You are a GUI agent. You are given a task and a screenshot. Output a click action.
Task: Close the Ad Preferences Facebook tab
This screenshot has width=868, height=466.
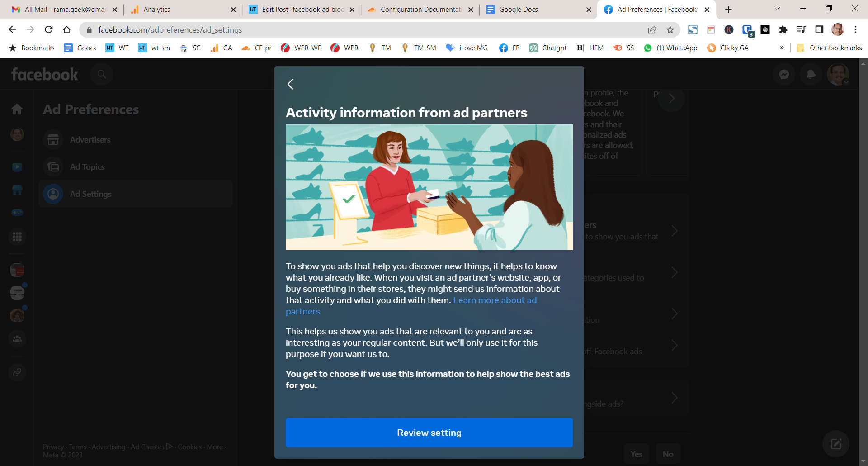point(707,10)
